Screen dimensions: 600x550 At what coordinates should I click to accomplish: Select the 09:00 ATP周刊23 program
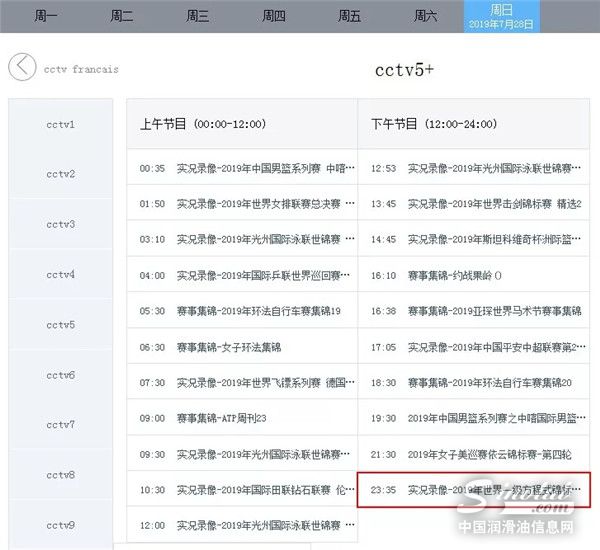241,418
